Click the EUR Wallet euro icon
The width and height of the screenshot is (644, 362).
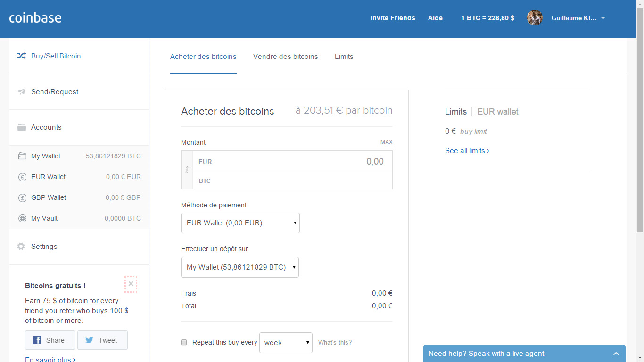[x=22, y=177]
